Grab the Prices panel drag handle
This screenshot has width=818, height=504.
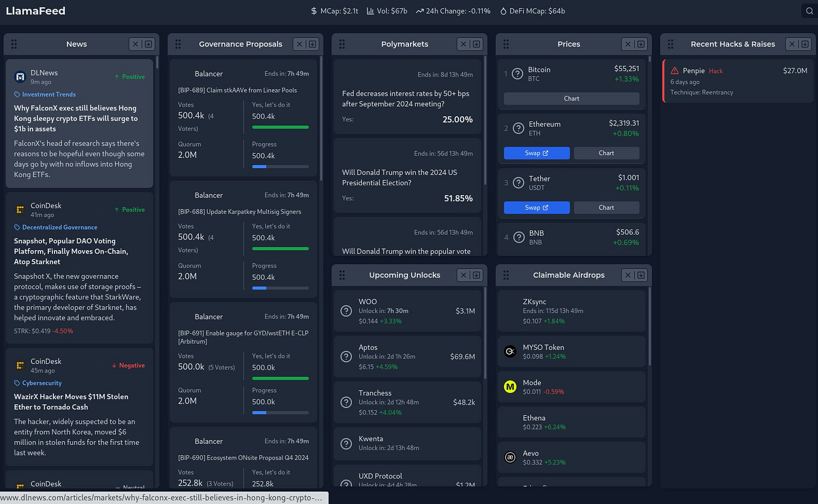click(506, 44)
